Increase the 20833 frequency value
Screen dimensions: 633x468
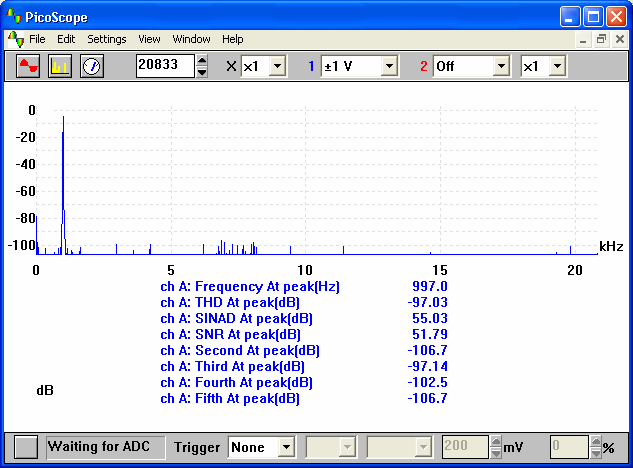(x=201, y=60)
